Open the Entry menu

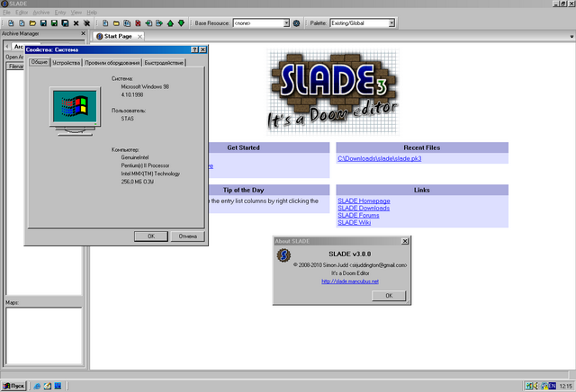(x=59, y=12)
